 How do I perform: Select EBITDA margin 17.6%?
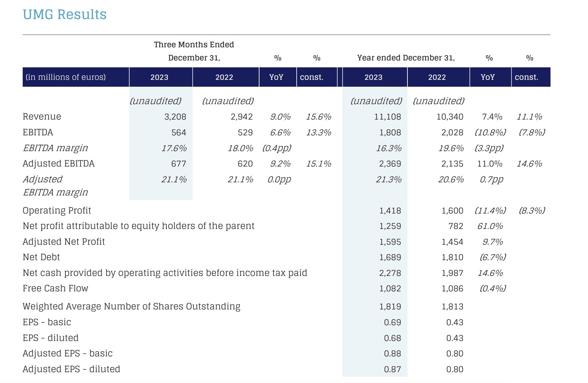(x=174, y=148)
